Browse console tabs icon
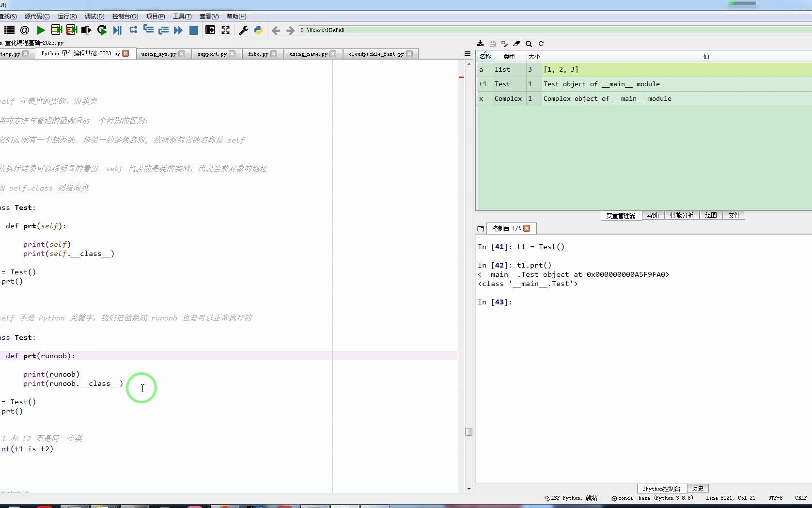The image size is (812, 508). pos(481,229)
